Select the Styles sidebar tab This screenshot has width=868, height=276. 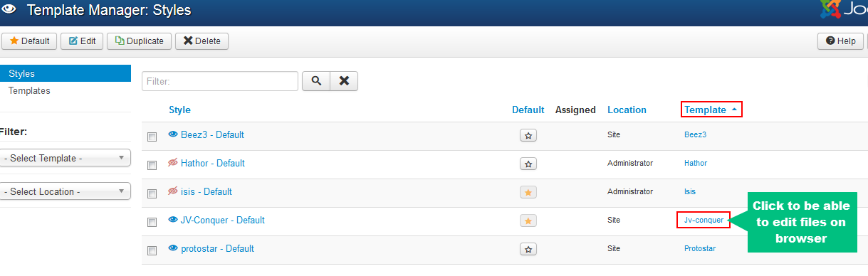tap(66, 73)
